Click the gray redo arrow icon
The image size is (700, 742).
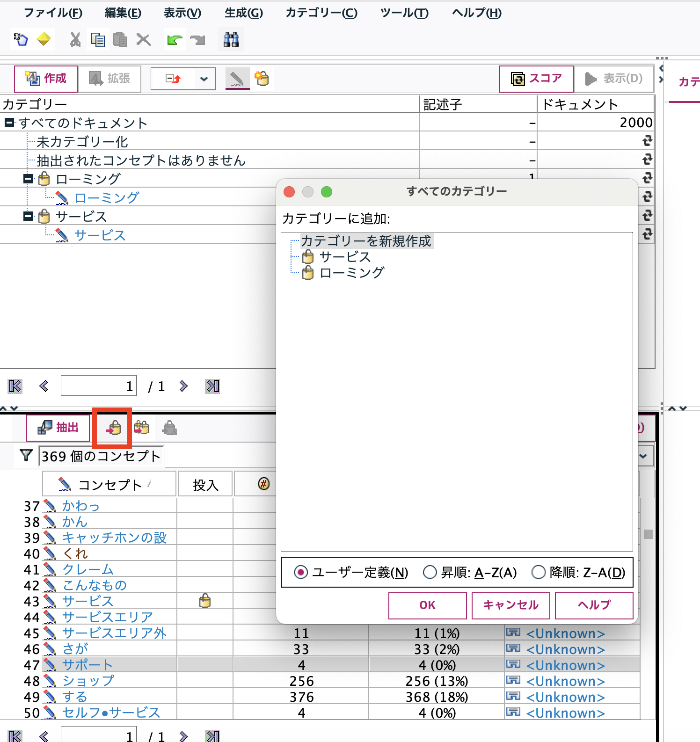click(x=198, y=40)
